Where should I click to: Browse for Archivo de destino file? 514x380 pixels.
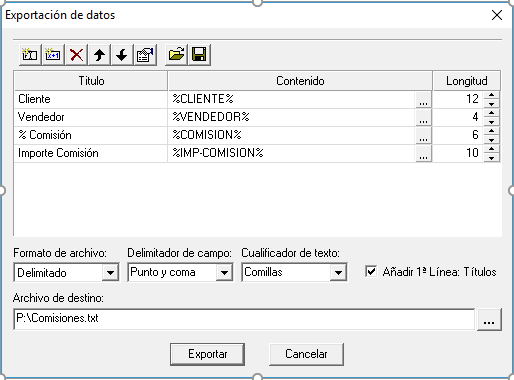(489, 320)
